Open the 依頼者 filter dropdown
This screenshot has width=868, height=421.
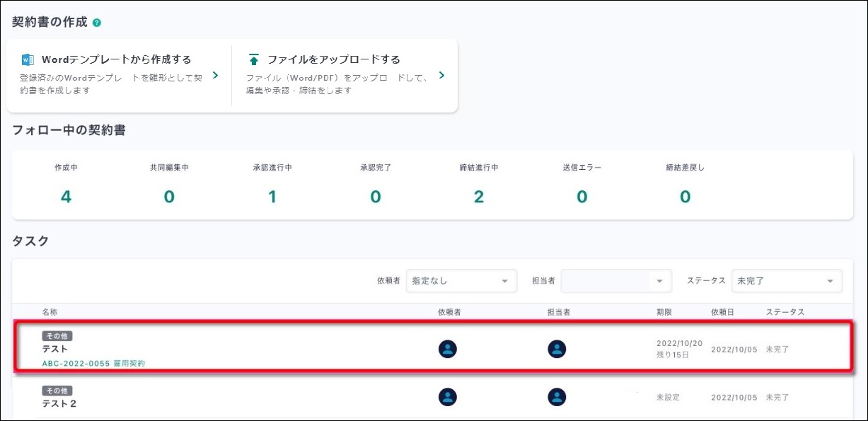(460, 281)
